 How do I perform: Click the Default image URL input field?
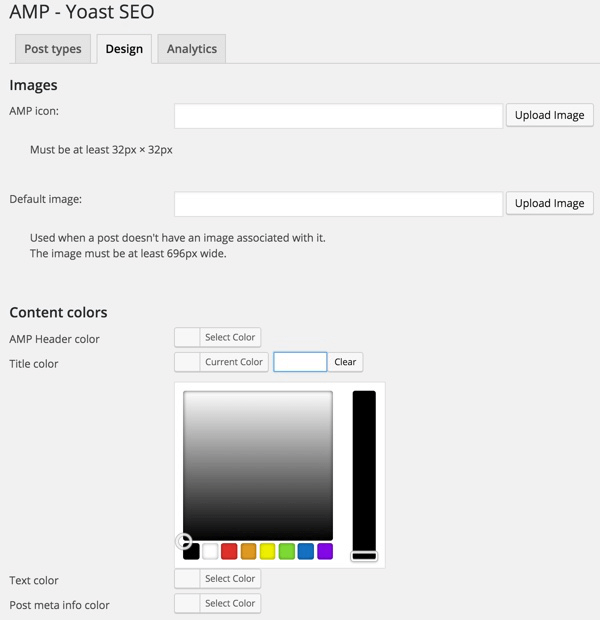click(339, 204)
